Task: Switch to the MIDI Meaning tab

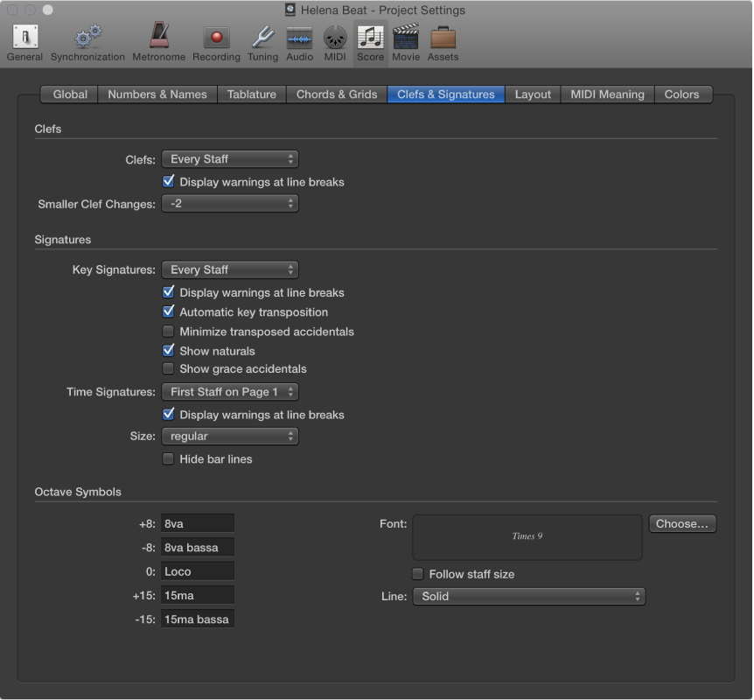Action: (607, 94)
